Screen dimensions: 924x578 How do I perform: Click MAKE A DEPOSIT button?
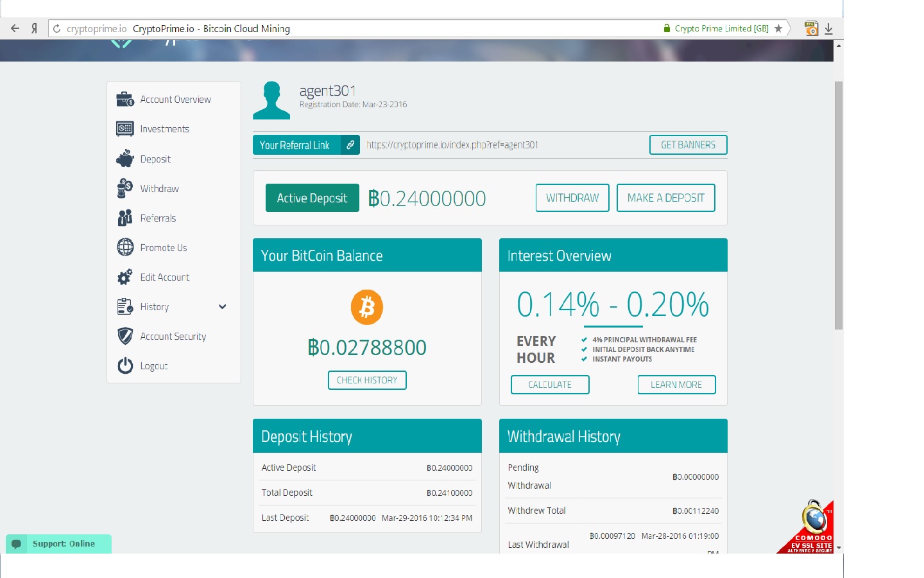point(666,198)
